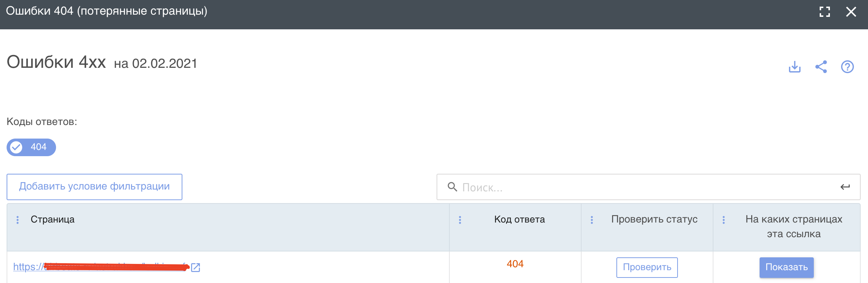Open Код ответа column options menu

tap(460, 220)
